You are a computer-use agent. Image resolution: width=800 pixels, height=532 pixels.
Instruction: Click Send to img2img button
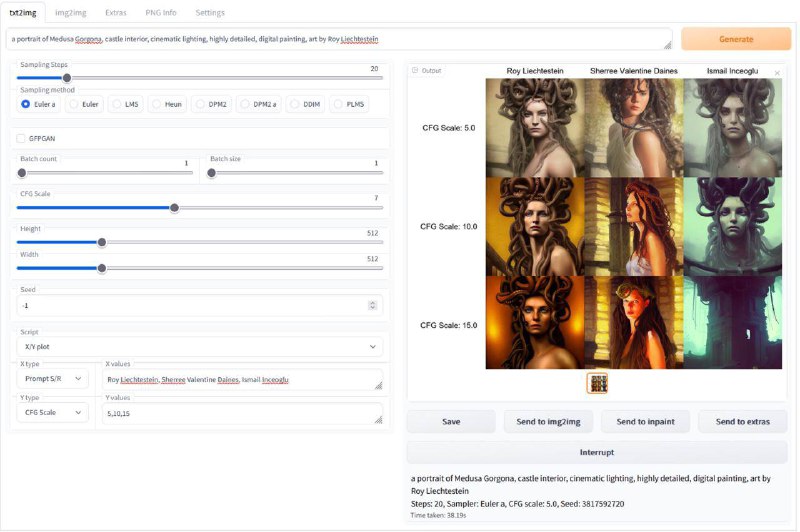click(548, 422)
